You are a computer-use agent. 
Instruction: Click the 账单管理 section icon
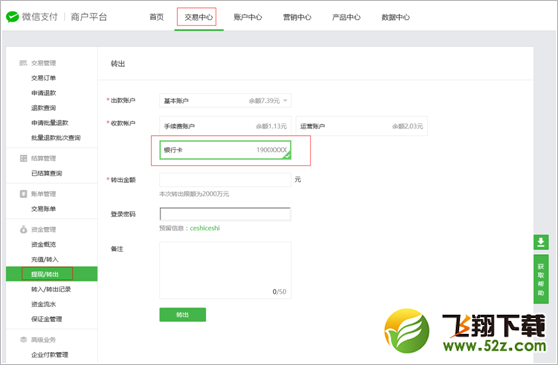click(23, 194)
